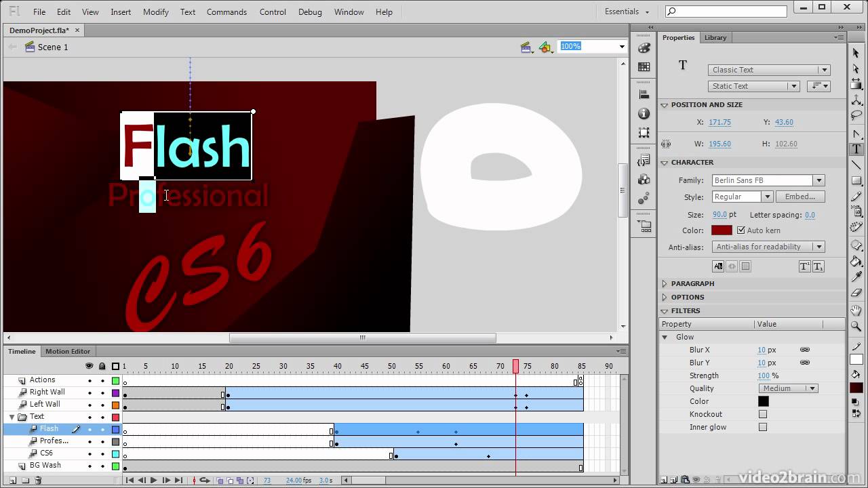Screen dimensions: 868x488
Task: Open the Classic Text engine dropdown
Action: point(769,70)
